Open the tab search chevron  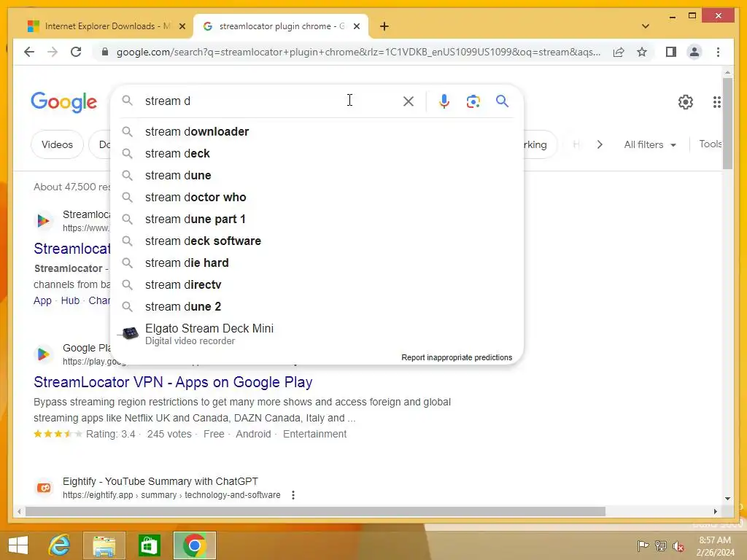click(646, 26)
